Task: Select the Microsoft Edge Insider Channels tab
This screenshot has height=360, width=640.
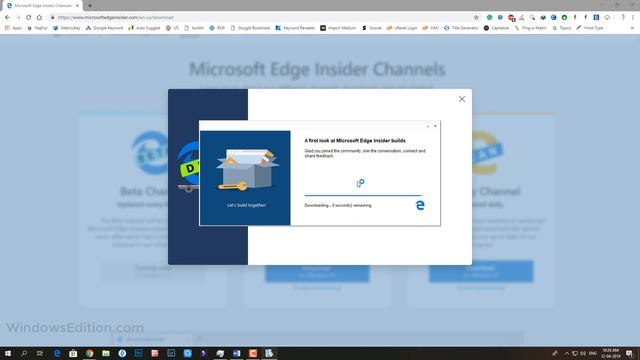Action: tap(43, 6)
